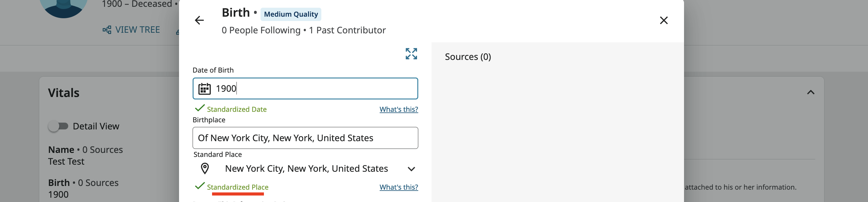Open "What's this?" next to Standardized Date
This screenshot has height=202, width=868.
pos(399,109)
